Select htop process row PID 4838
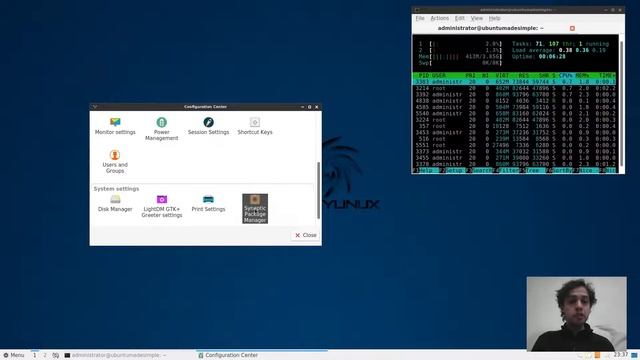This screenshot has height=360, width=640. 514,101
